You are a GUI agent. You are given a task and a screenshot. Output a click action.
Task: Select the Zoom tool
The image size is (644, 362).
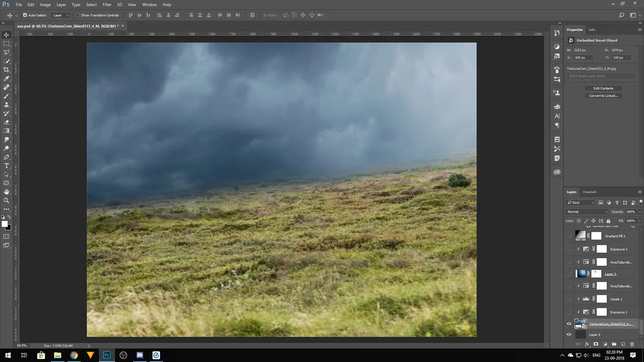pos(7,200)
